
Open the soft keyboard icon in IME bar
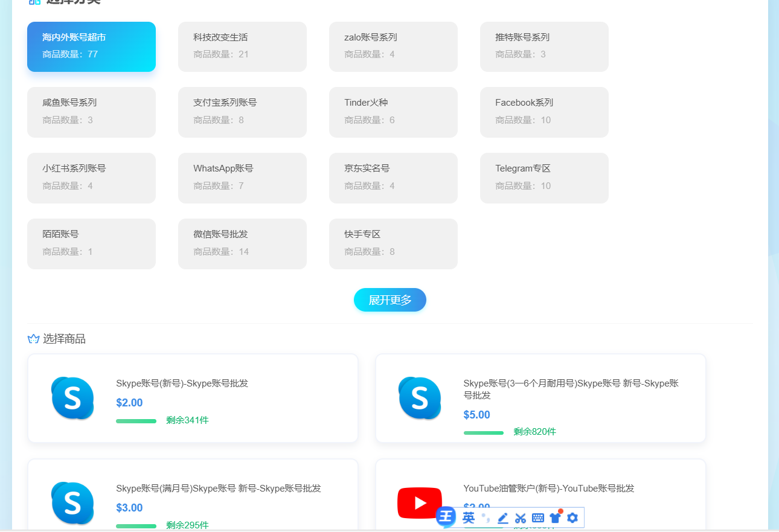[x=538, y=518]
